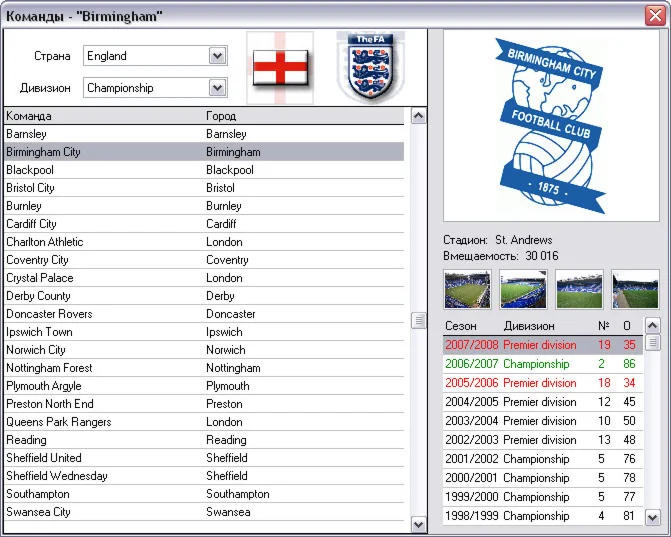The height and width of the screenshot is (537, 671).
Task: Select the 2005/2006 Premier division season row
Action: 543,383
